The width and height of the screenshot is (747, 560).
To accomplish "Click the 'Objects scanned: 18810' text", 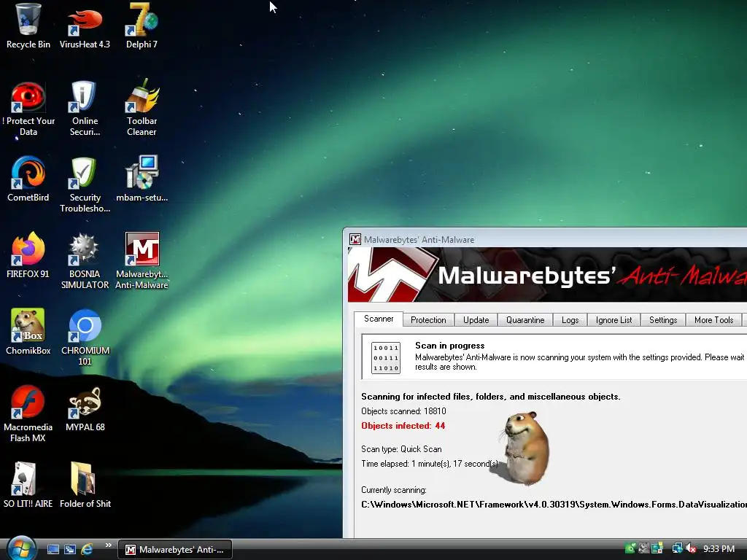I will (x=403, y=411).
